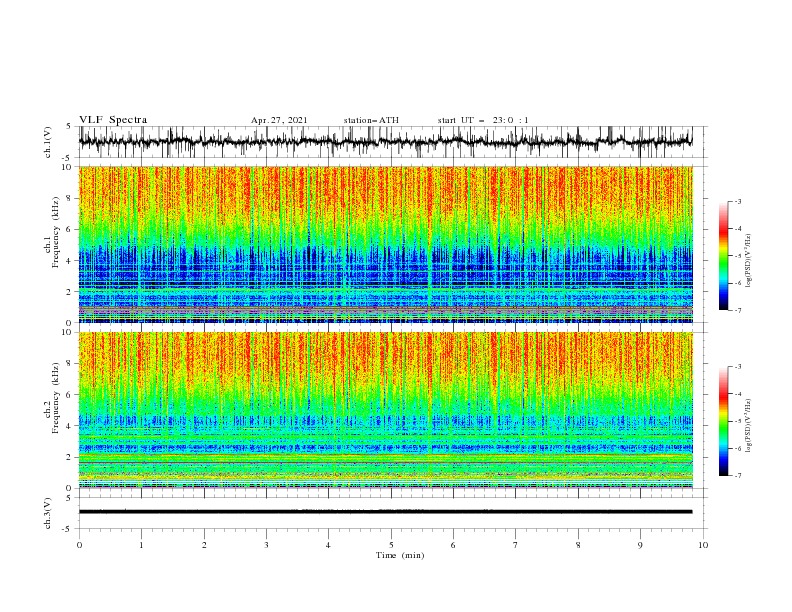The image size is (792, 612).
Task: Click inside the ch.2 frequency spectrogram
Action: (385, 410)
